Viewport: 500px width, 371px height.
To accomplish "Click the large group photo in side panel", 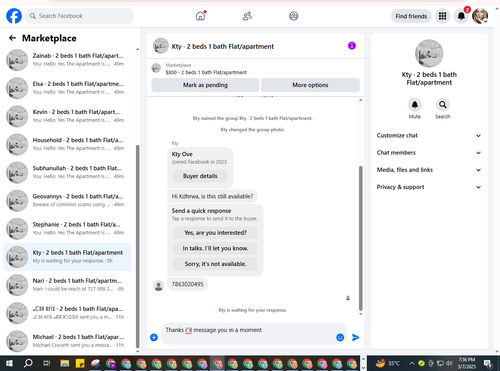I will pyautogui.click(x=429, y=54).
